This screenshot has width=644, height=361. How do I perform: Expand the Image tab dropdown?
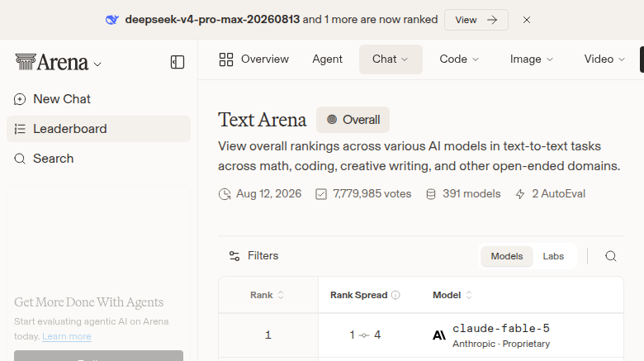(532, 59)
